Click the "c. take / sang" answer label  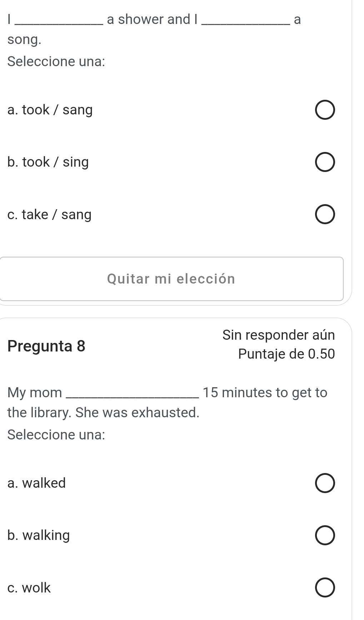pos(49,215)
